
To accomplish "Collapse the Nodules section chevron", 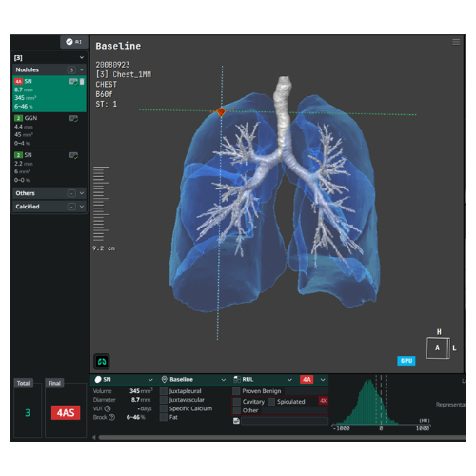I will [x=82, y=69].
